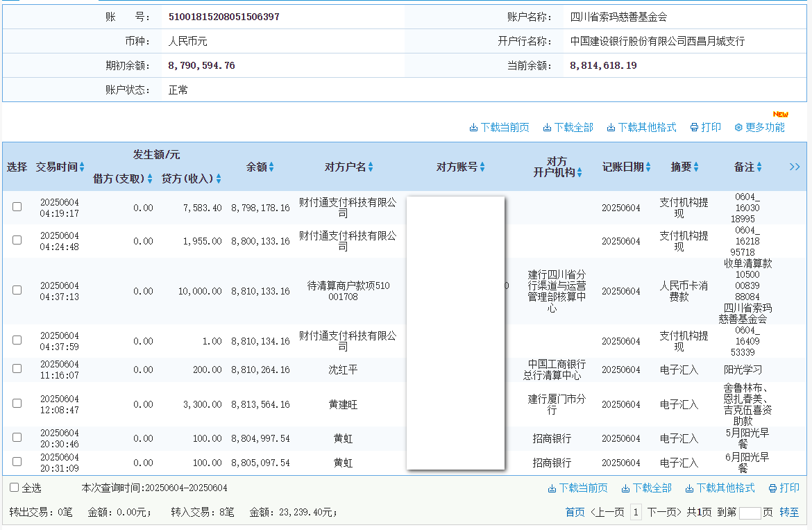
Task: Click counterparty name 黄建旺
Action: (x=343, y=405)
